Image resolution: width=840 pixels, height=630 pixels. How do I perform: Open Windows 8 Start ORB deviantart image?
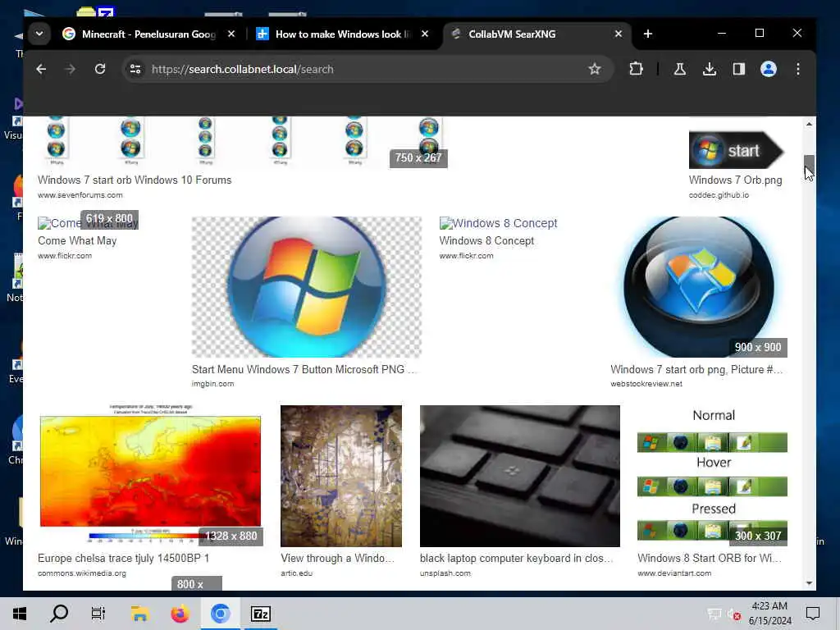712,476
